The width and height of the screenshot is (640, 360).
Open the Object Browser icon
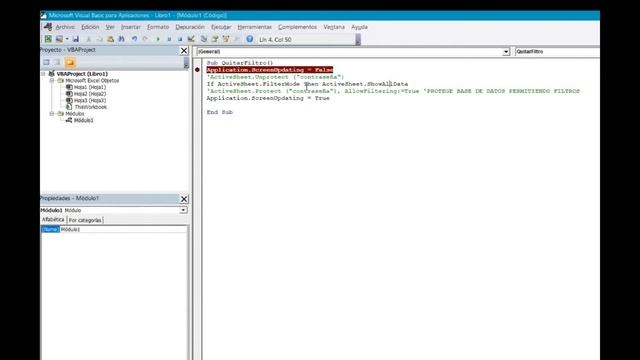(226, 39)
